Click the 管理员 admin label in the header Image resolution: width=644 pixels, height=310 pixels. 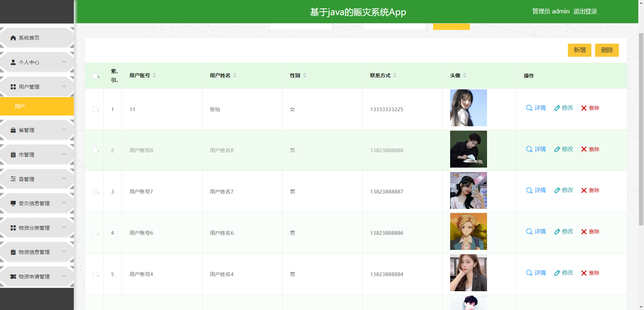click(551, 11)
